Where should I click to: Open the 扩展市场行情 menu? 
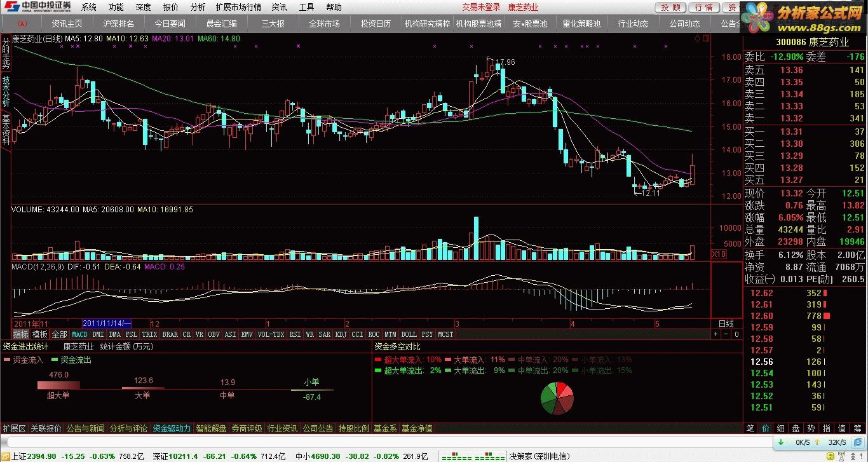click(239, 8)
